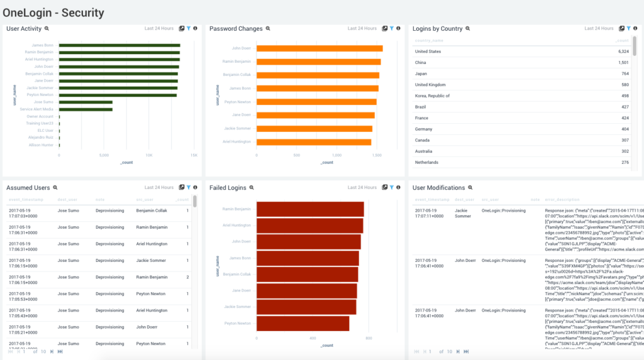This screenshot has height=360, width=644.
Task: Click the Logins by Country export icon
Action: (x=622, y=28)
